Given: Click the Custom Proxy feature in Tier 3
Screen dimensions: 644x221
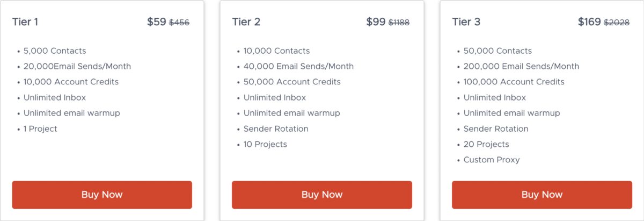Looking at the screenshot, I should [492, 160].
